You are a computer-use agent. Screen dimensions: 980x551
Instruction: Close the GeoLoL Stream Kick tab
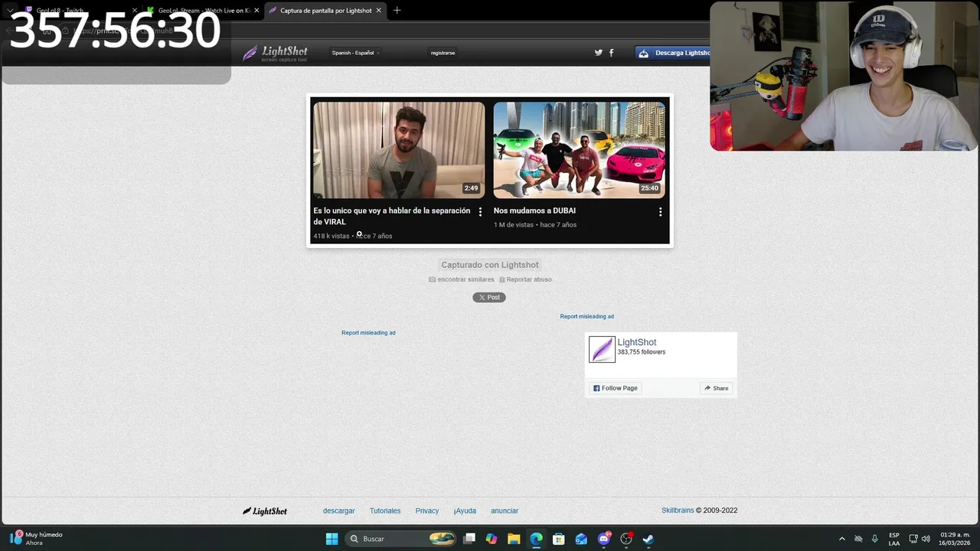pos(256,11)
